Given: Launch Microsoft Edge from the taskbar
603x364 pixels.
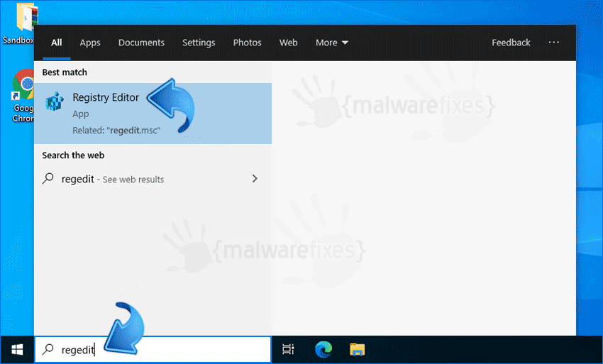Looking at the screenshot, I should point(323,349).
